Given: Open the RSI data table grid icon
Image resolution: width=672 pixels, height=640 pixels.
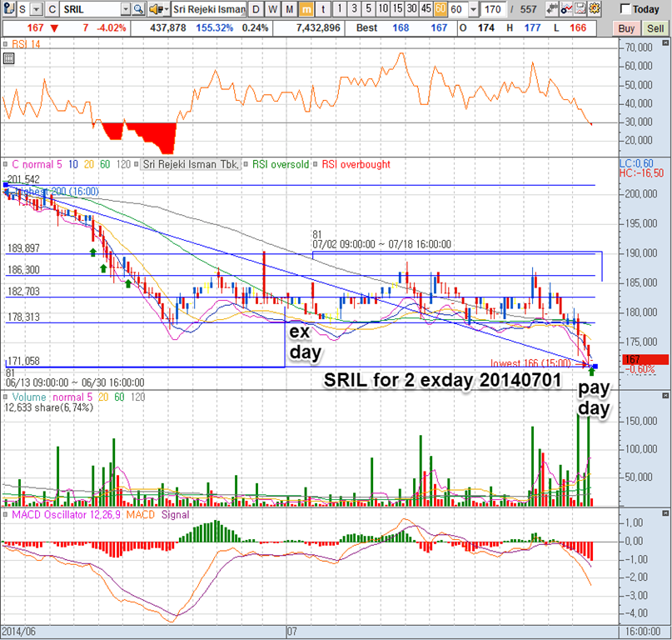Looking at the screenshot, I should coord(8,59).
